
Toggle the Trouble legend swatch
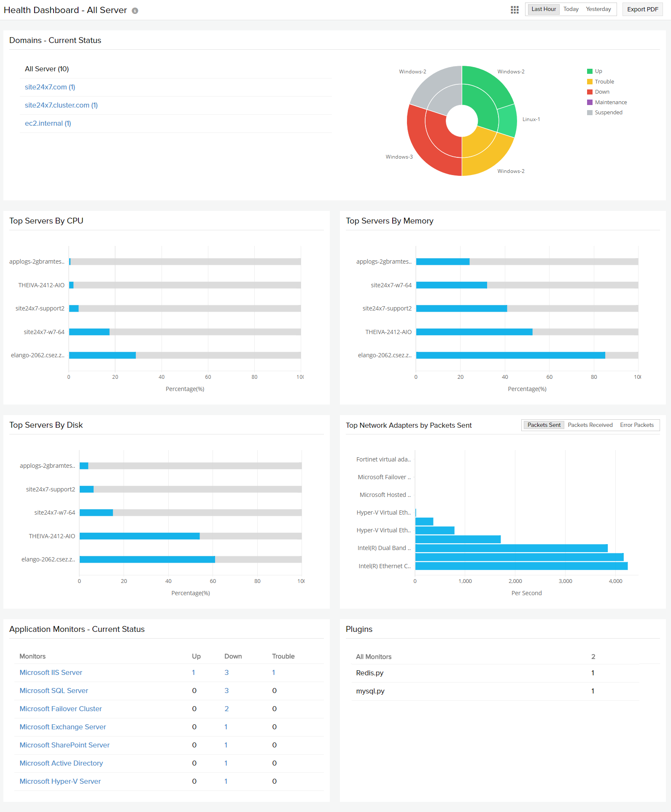(590, 82)
